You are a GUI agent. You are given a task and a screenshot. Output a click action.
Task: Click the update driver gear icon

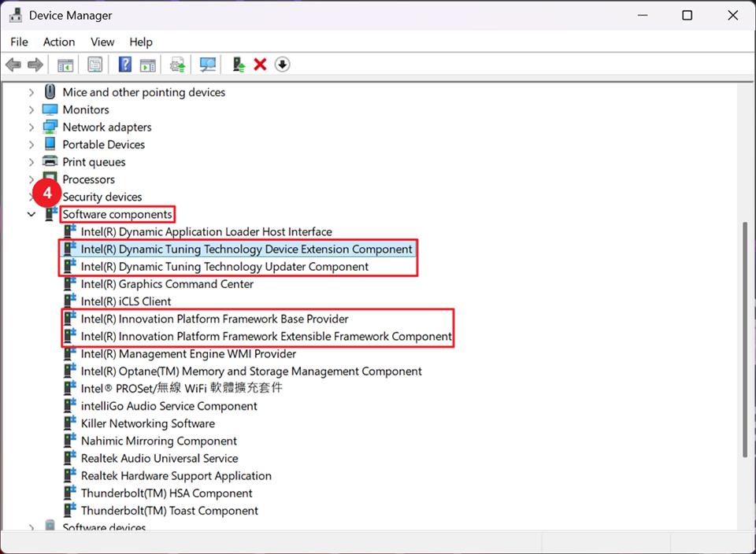click(178, 65)
